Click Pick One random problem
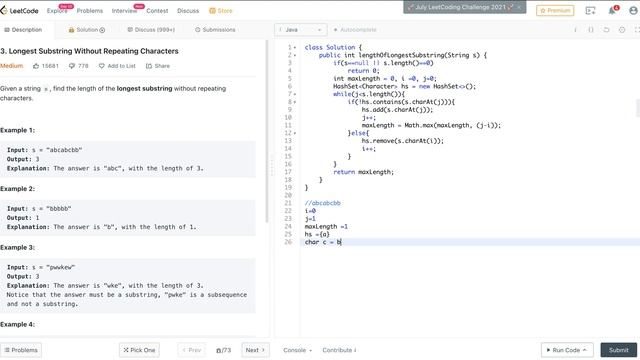640x360 pixels. coord(139,350)
